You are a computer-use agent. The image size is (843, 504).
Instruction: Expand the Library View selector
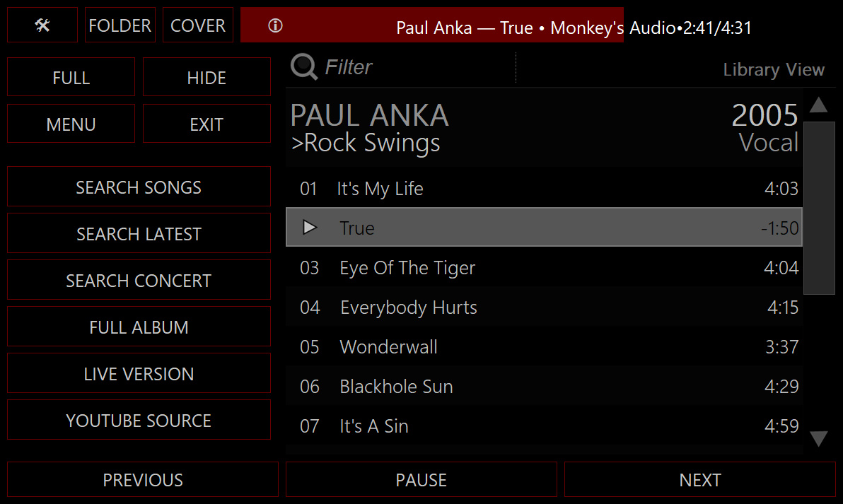point(773,70)
